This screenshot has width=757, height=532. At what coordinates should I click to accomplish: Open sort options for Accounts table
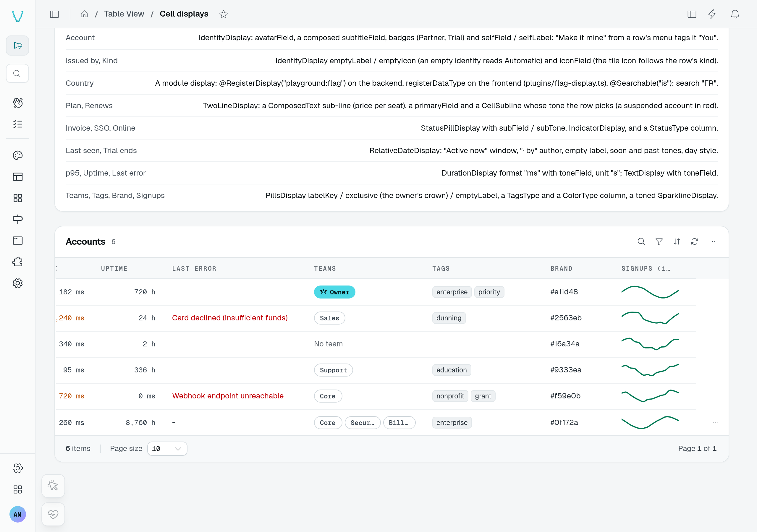(677, 241)
